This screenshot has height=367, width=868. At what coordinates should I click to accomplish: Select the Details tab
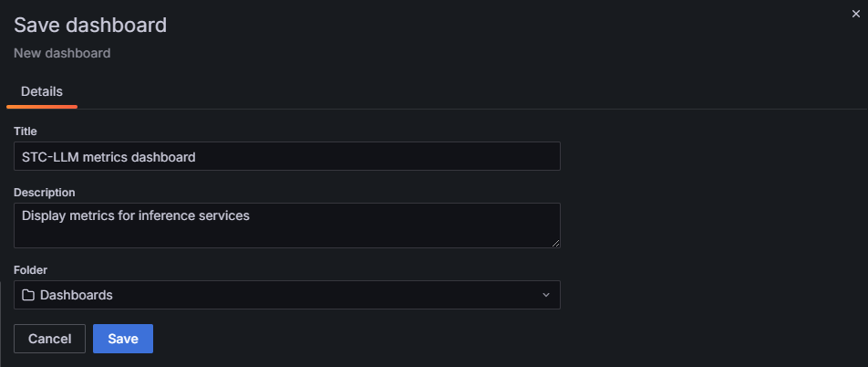coord(42,91)
